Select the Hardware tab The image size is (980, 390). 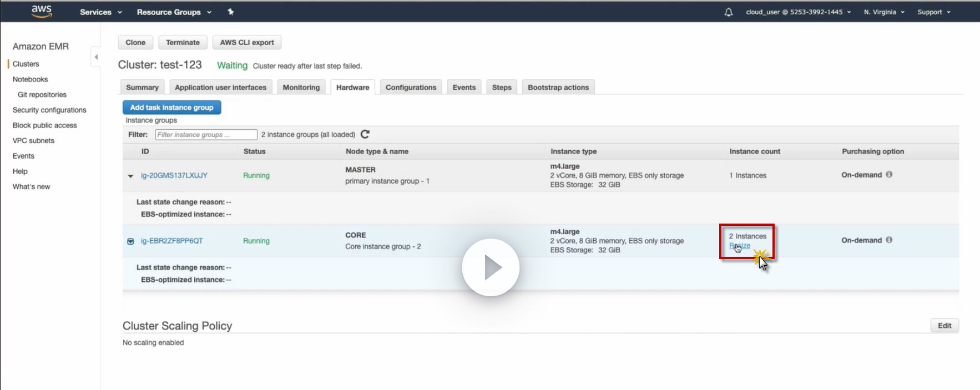tap(353, 87)
